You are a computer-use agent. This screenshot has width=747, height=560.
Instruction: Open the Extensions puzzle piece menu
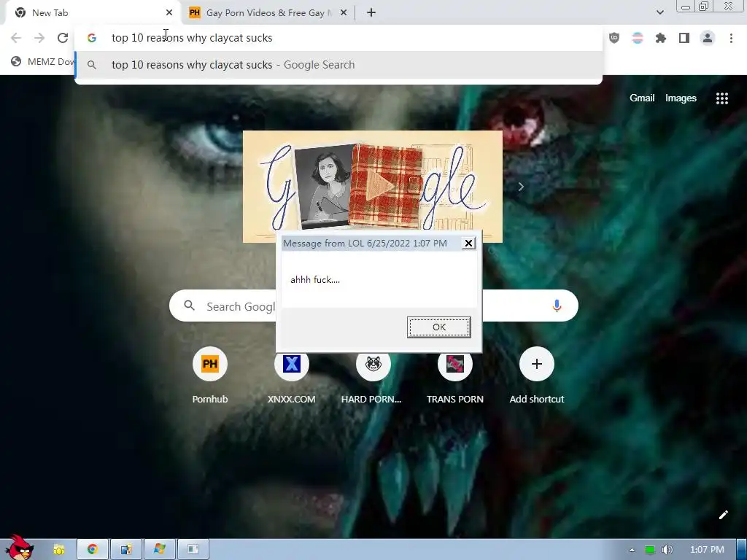tap(661, 38)
